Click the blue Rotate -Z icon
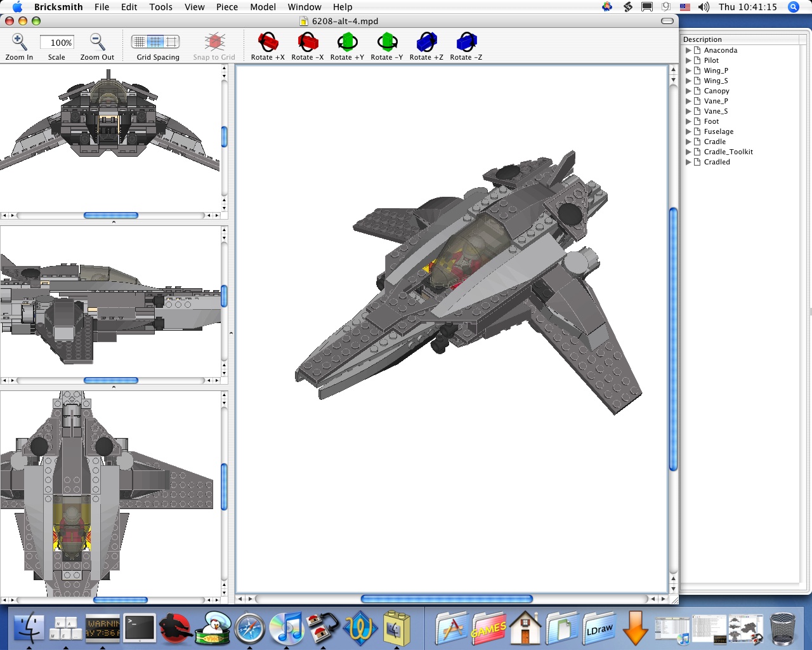This screenshot has height=650, width=812. pos(466,43)
